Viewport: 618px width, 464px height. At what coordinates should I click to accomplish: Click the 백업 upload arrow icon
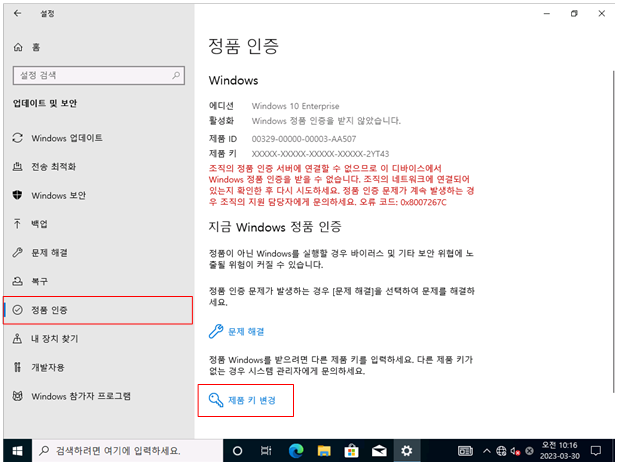[17, 224]
